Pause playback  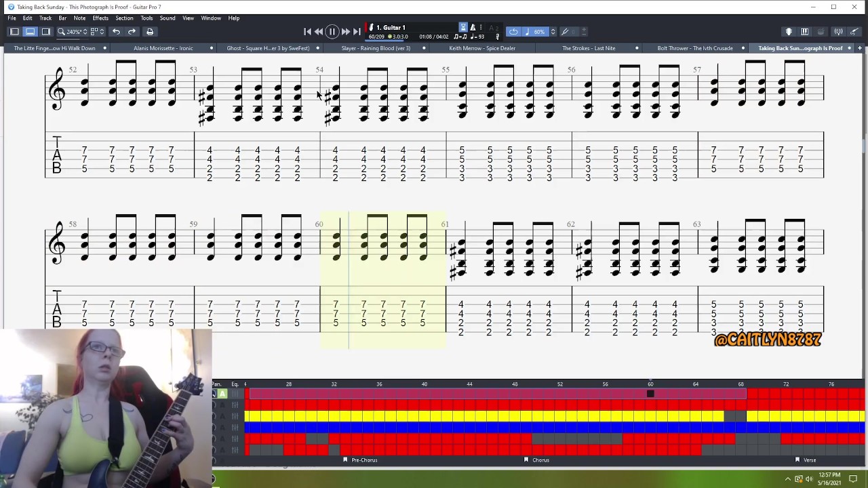point(332,32)
